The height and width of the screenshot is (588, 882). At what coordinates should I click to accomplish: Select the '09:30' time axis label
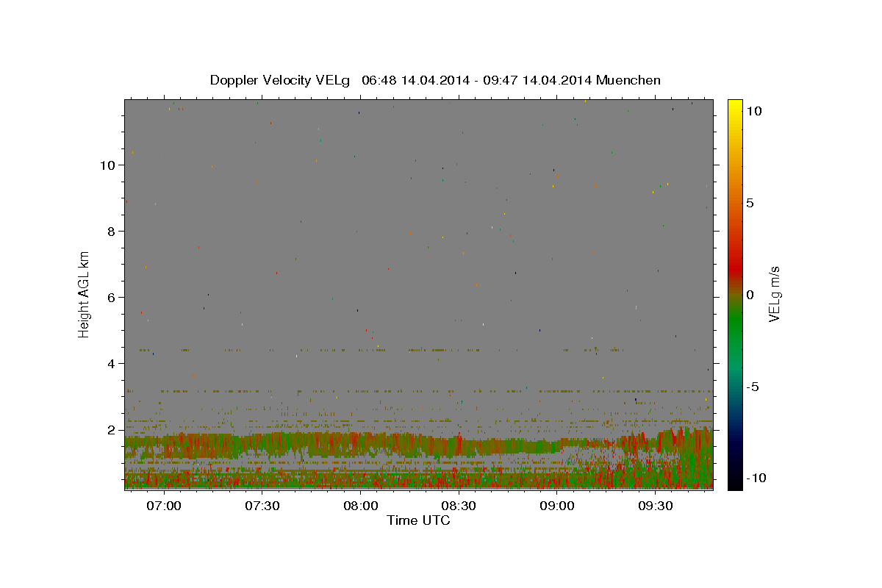tap(656, 506)
